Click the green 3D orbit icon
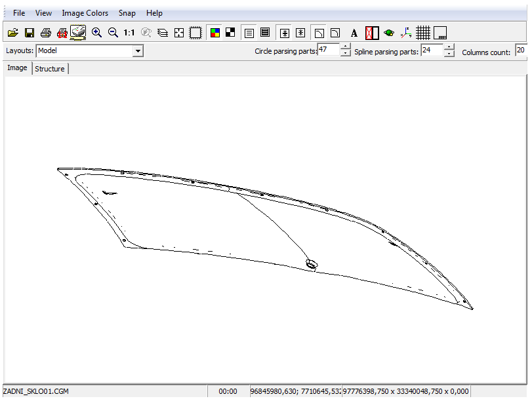The image size is (532, 405). click(389, 33)
